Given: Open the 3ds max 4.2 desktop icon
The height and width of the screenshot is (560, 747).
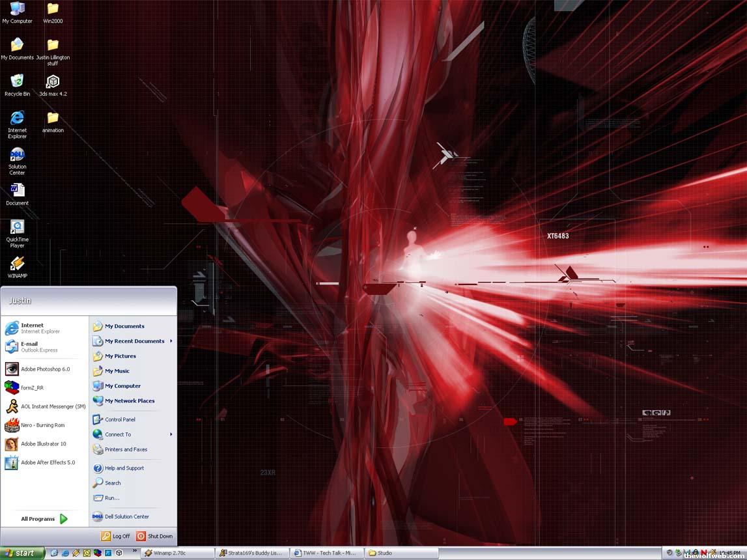Looking at the screenshot, I should [x=53, y=82].
